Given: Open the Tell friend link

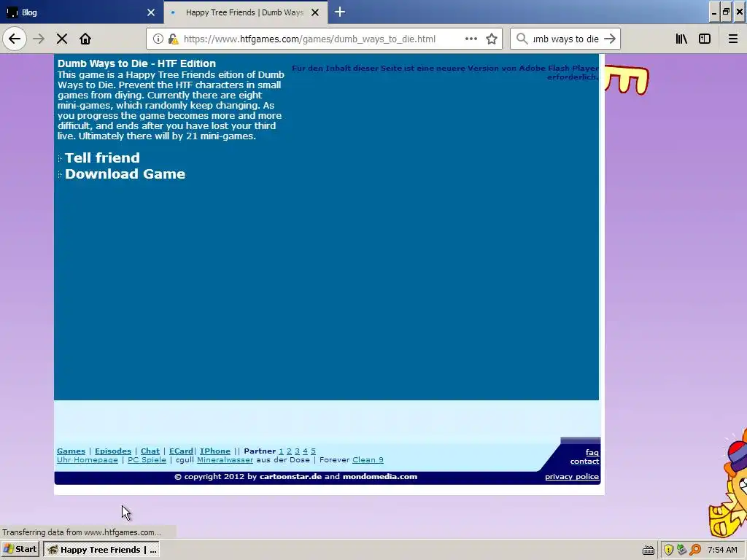Looking at the screenshot, I should [x=102, y=157].
